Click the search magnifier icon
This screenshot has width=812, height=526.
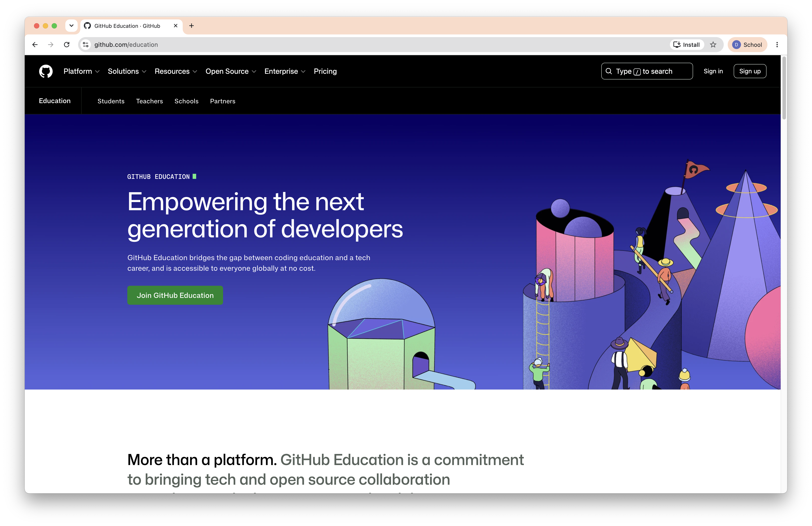pyautogui.click(x=609, y=71)
